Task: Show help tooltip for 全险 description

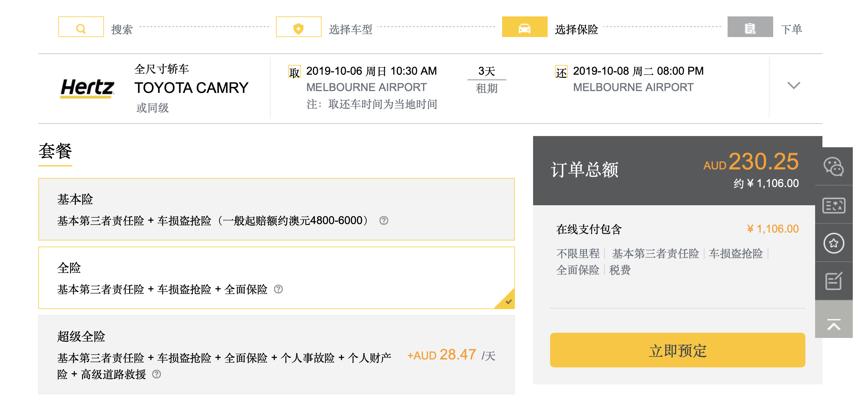Action: (x=278, y=289)
